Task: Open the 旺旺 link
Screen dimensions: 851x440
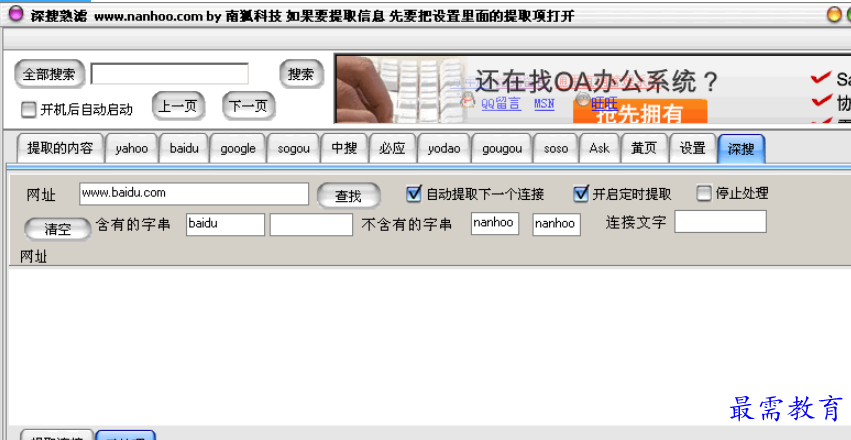Action: pos(604,103)
